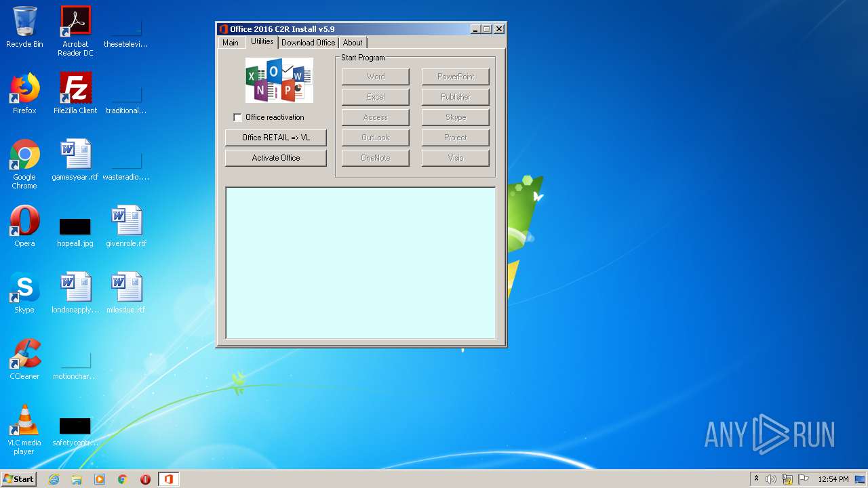Select motionchar file icon on desktop
Image resolution: width=868 pixels, height=488 pixels.
pos(75,365)
